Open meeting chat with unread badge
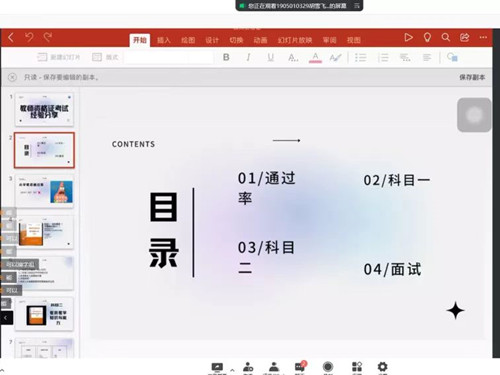Screen dimensions: 500x375 click(x=300, y=367)
